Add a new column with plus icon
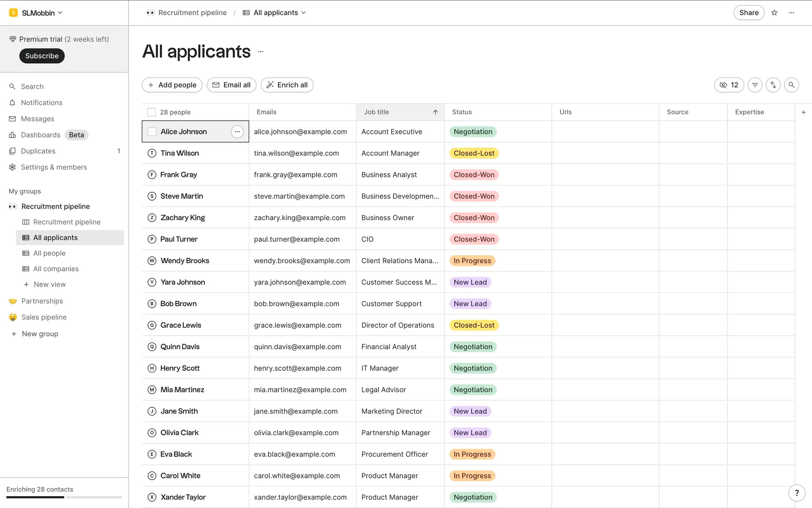The height and width of the screenshot is (508, 812). 804,112
